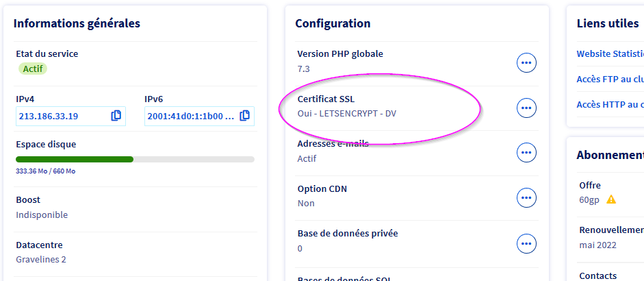The width and height of the screenshot is (644, 281).
Task: Open actions menu for Certificat SSL
Action: (x=526, y=108)
